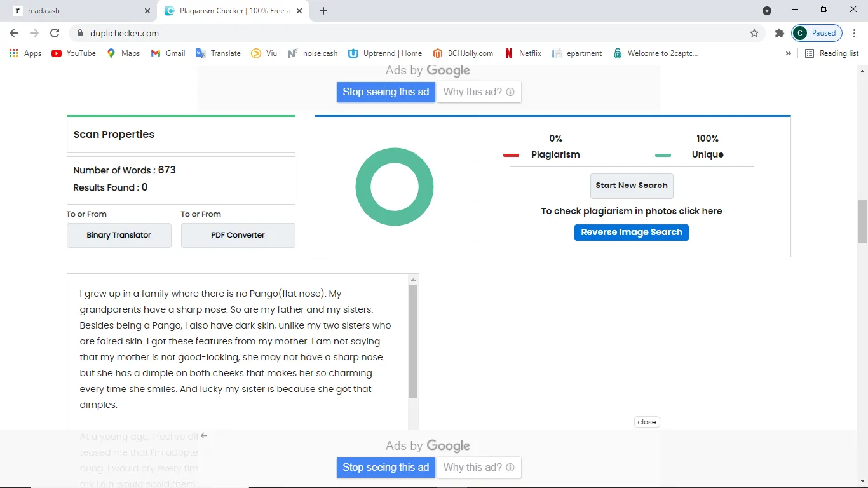This screenshot has width=868, height=488.
Task: Open the Reading list
Action: 832,53
